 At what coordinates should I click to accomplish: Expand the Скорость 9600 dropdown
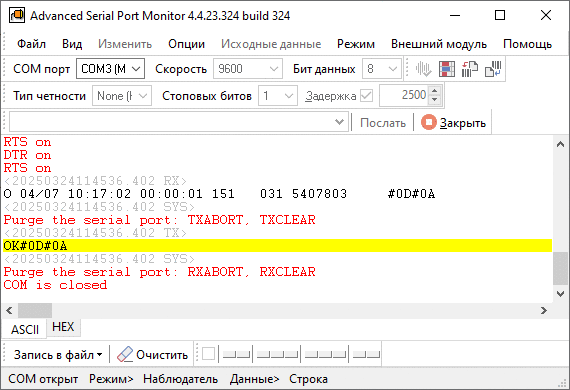coord(248,68)
